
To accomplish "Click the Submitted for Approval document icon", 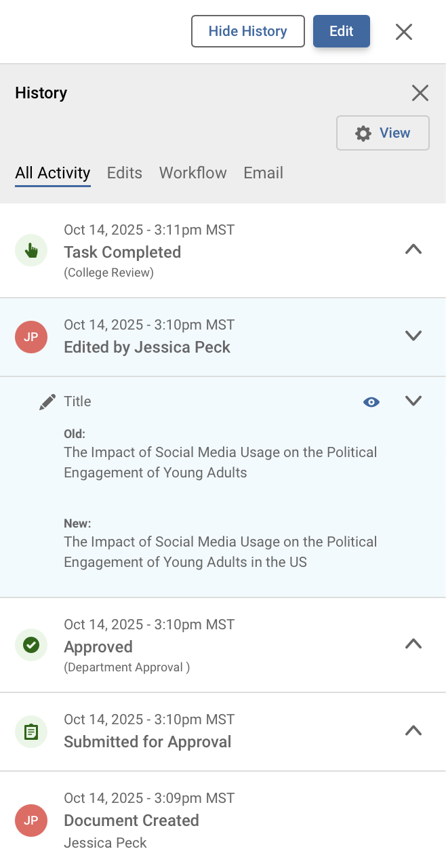I will coord(31,732).
